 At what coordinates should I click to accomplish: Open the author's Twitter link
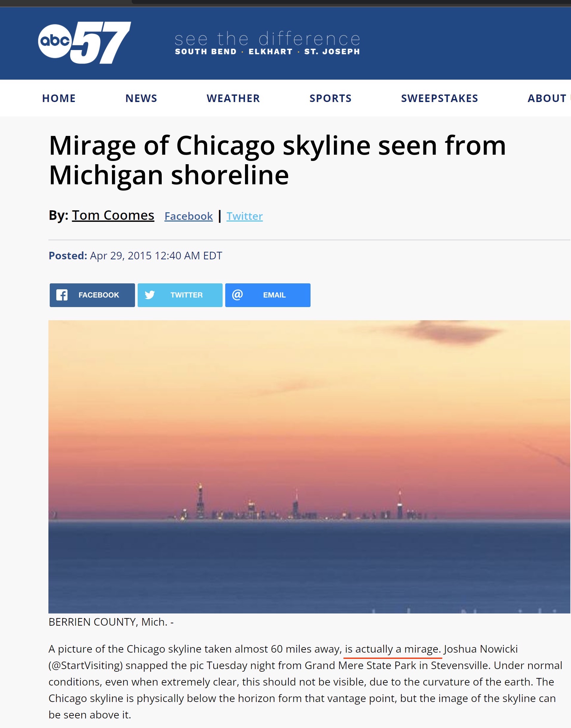coord(245,216)
